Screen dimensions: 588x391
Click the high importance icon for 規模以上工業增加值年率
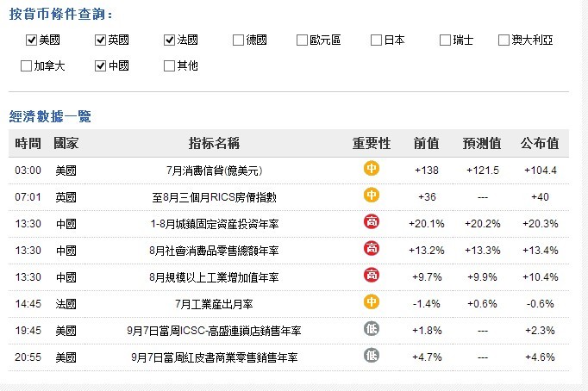(372, 276)
